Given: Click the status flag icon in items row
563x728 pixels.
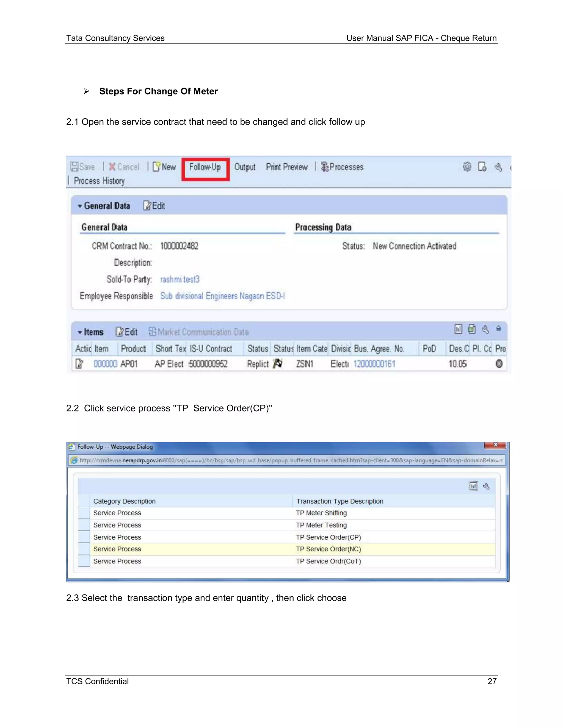Looking at the screenshot, I should [278, 363].
